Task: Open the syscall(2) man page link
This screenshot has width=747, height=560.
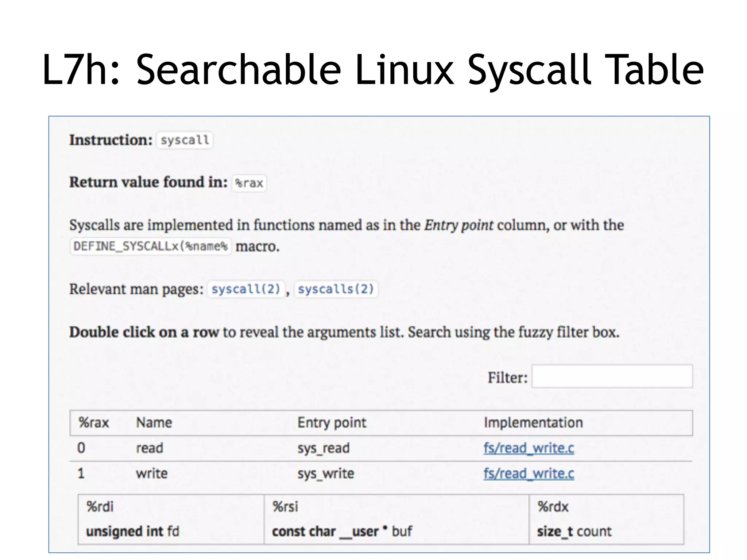Action: tap(246, 289)
